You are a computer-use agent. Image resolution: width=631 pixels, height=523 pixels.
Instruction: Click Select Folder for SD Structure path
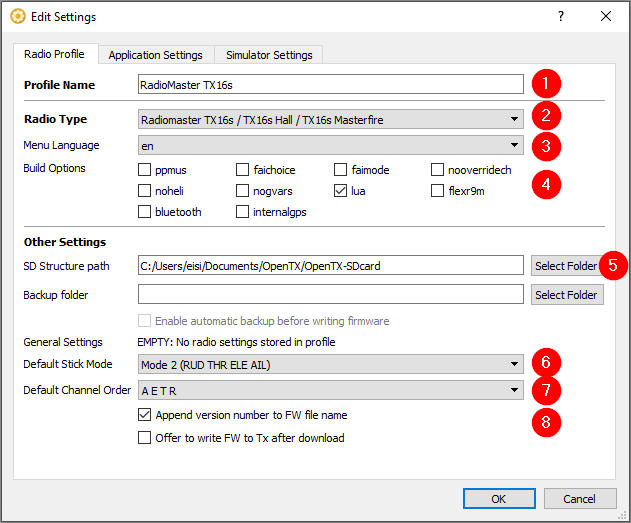[x=565, y=266]
